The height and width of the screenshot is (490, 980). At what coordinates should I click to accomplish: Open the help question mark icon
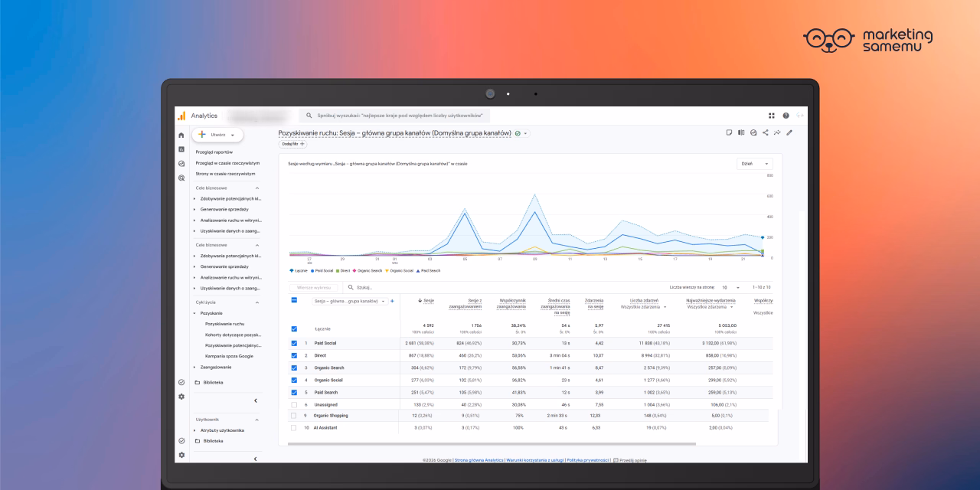[x=786, y=116]
